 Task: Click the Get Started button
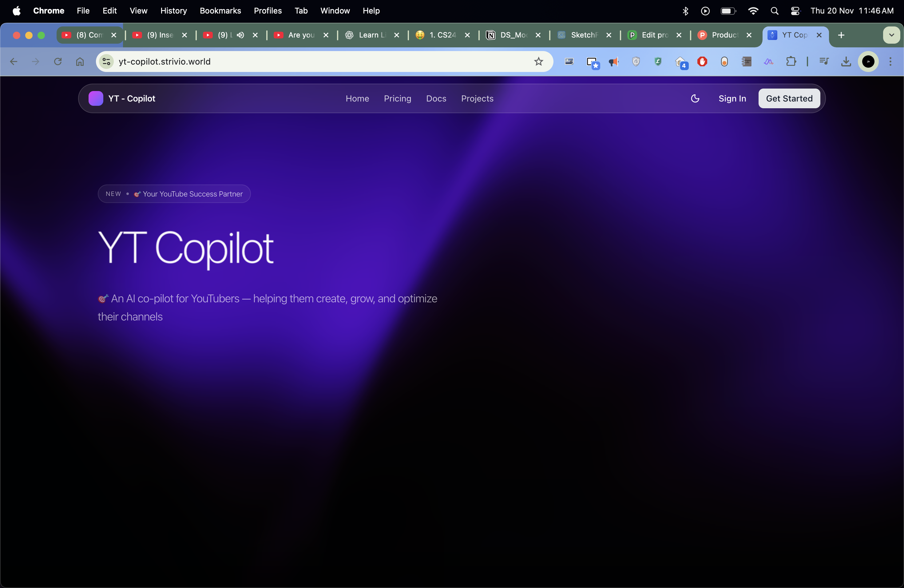(789, 98)
